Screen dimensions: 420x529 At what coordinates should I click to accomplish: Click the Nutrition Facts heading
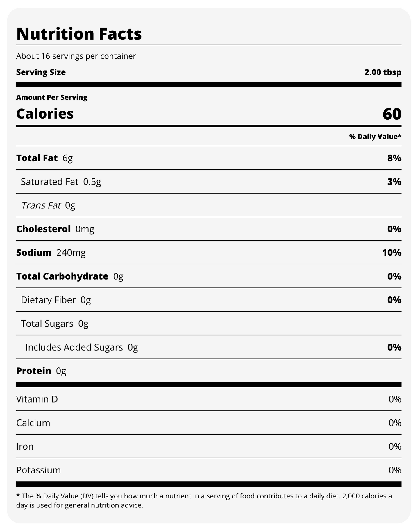click(79, 34)
